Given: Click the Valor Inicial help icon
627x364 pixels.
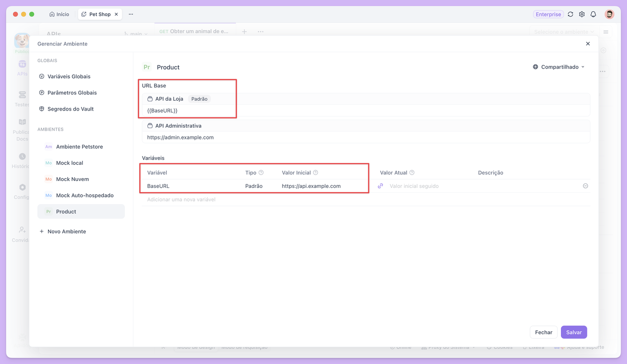Looking at the screenshot, I should pyautogui.click(x=315, y=173).
